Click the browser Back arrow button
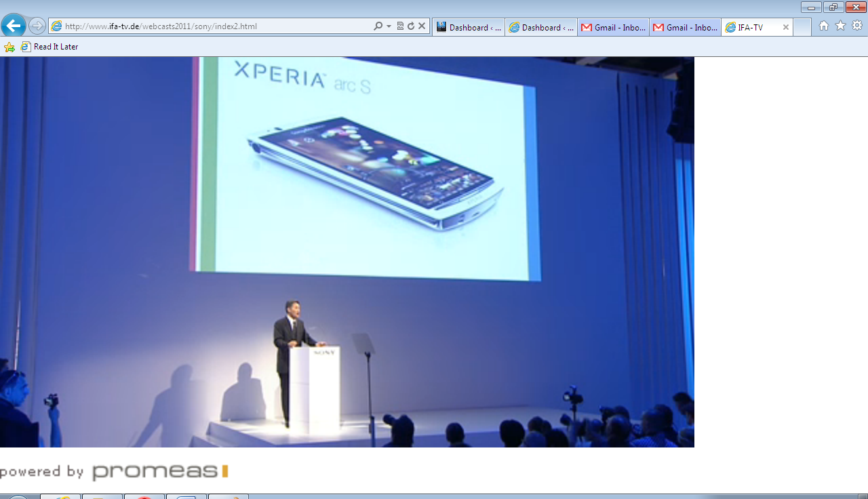 [x=14, y=26]
